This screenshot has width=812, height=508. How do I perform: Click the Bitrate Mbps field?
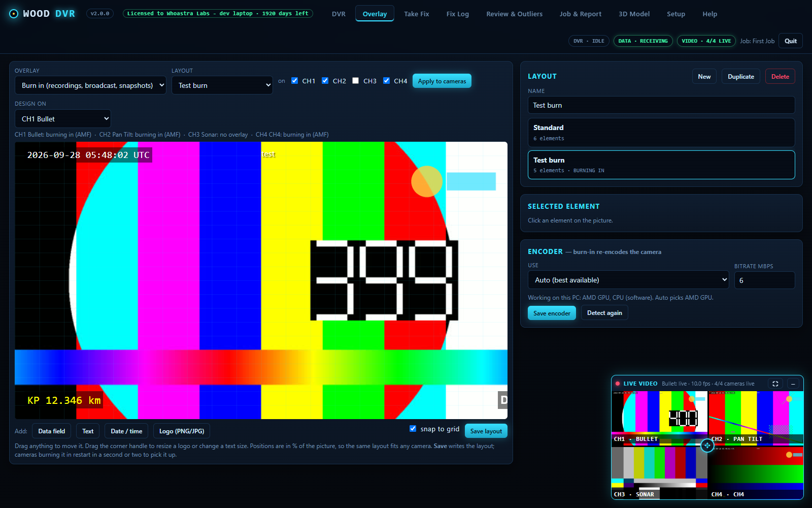[x=764, y=280]
